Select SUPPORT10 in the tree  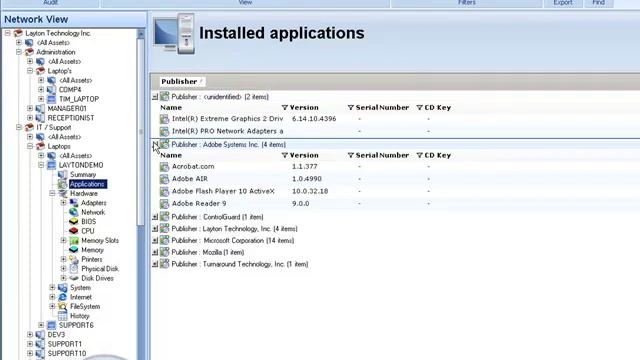(67, 353)
